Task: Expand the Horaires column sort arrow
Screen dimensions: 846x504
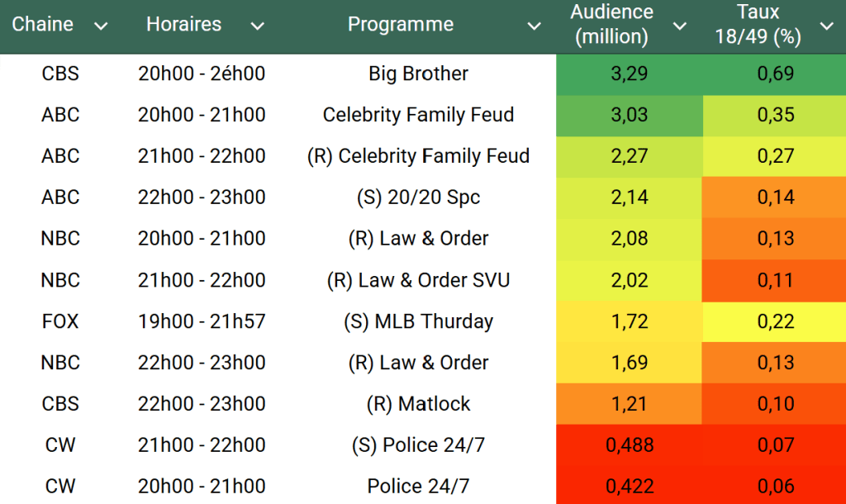Action: pos(257,26)
